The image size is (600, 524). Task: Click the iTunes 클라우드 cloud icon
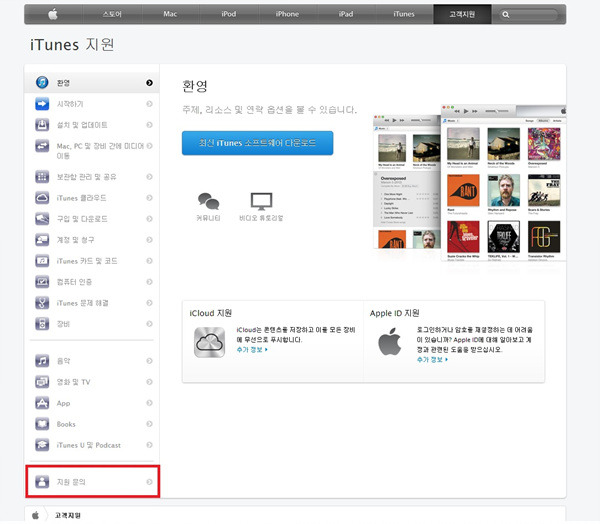click(42, 198)
